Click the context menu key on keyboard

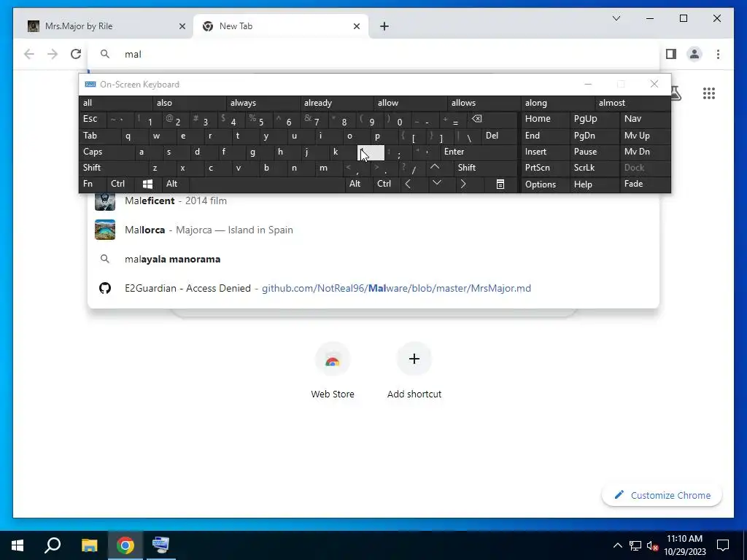point(500,184)
